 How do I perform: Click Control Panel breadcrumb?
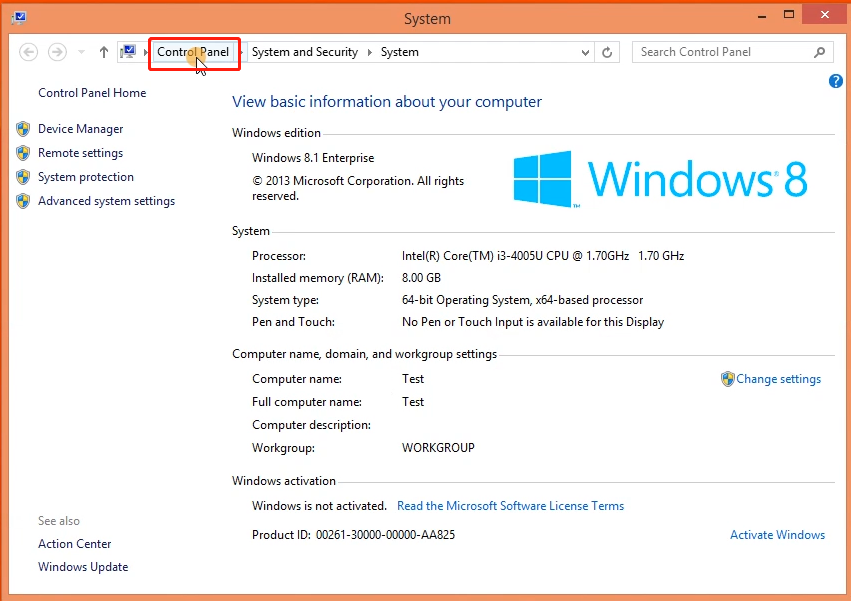point(193,52)
